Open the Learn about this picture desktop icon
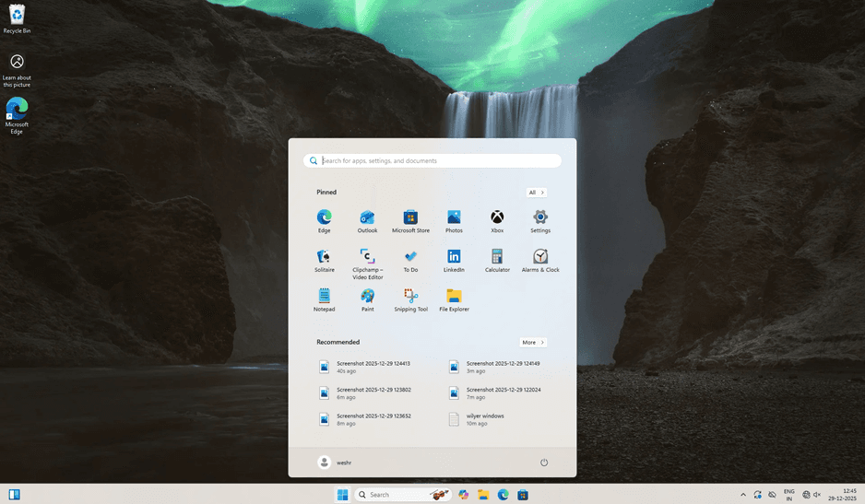This screenshot has height=504, width=865. pyautogui.click(x=18, y=71)
